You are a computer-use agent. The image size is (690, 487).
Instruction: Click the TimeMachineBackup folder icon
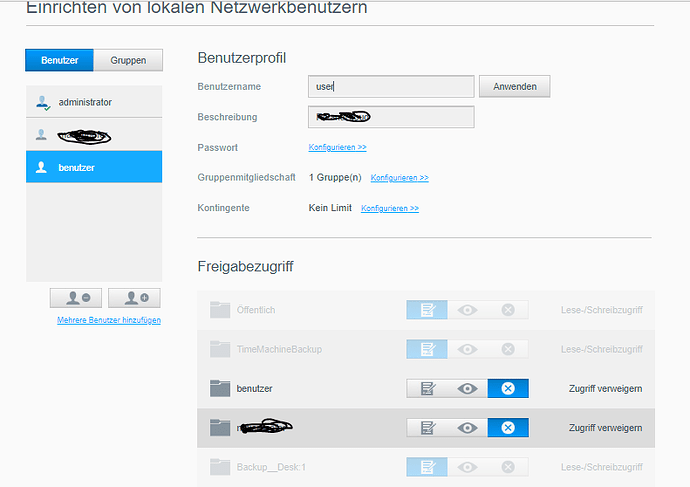(x=220, y=348)
